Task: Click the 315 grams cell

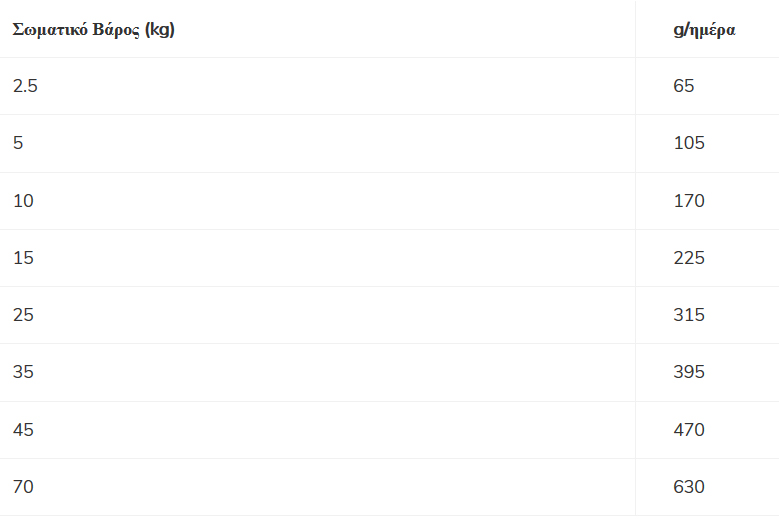Action: 689,315
